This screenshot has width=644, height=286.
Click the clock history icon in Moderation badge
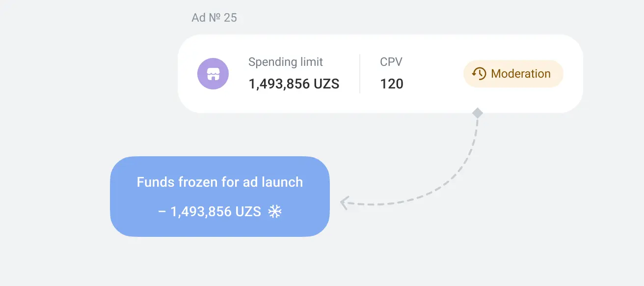[x=479, y=74]
